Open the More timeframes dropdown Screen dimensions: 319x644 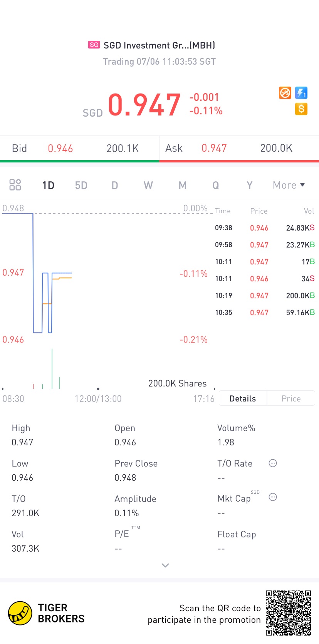tap(289, 185)
